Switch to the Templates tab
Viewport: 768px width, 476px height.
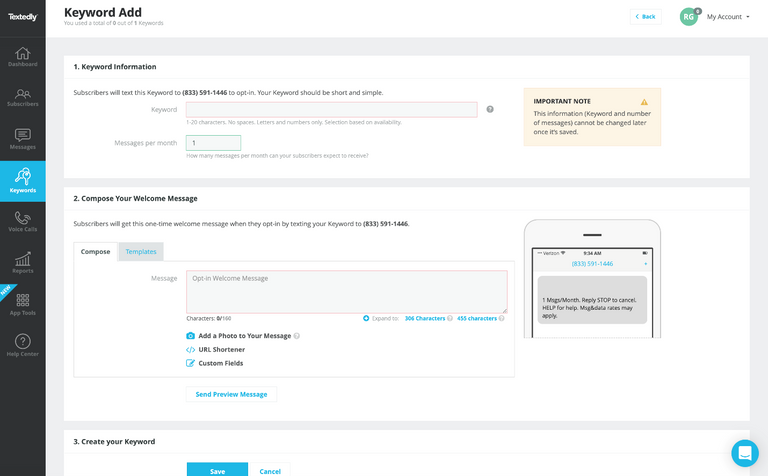click(141, 252)
